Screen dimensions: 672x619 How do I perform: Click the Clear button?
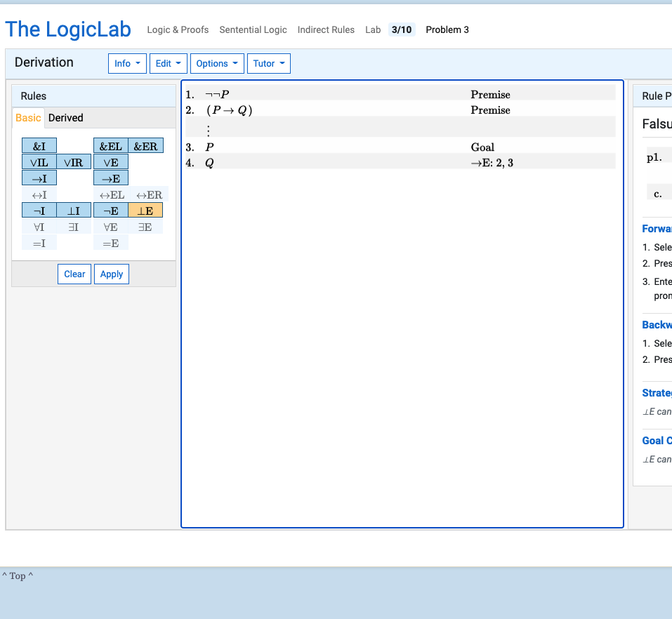coord(74,274)
